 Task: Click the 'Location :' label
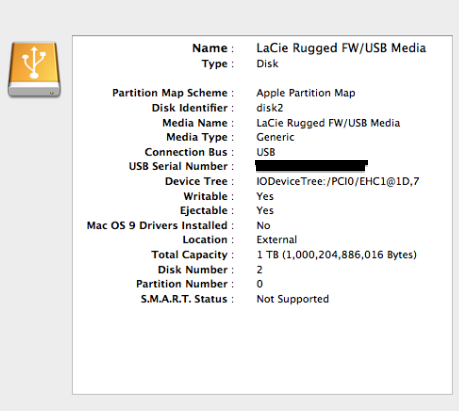[209, 240]
